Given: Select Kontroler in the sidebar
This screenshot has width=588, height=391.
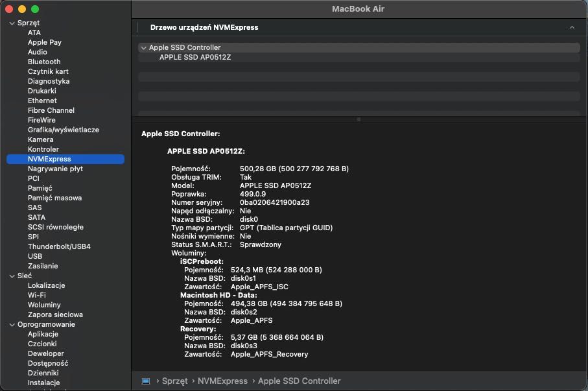Looking at the screenshot, I should 43,150.
